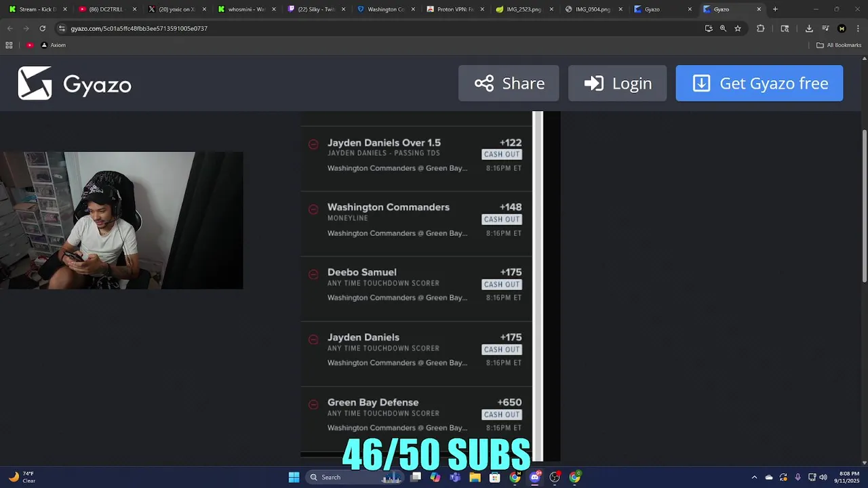
Task: Open Task View from the taskbar
Action: click(x=416, y=477)
